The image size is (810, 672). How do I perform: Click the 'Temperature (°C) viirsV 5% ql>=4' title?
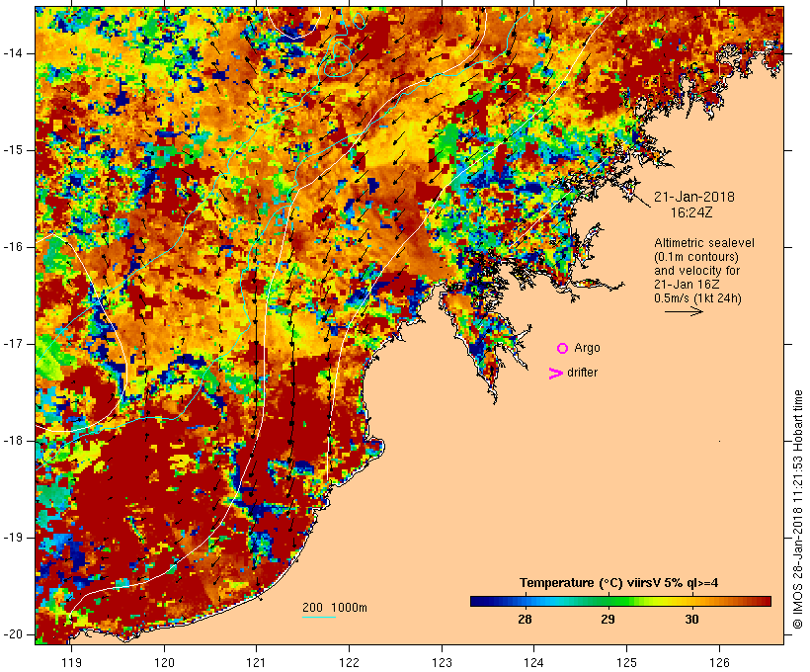[x=619, y=583]
